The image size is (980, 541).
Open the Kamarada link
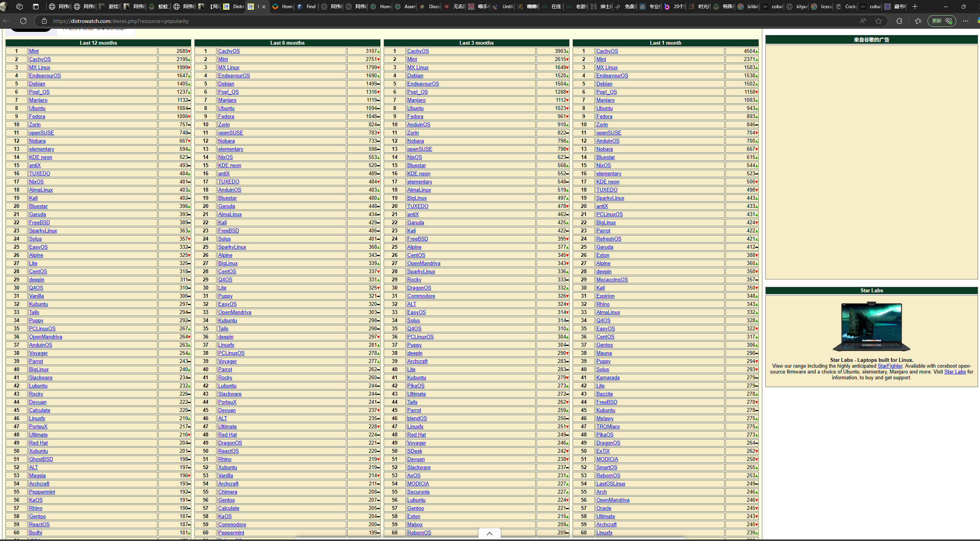click(x=608, y=378)
